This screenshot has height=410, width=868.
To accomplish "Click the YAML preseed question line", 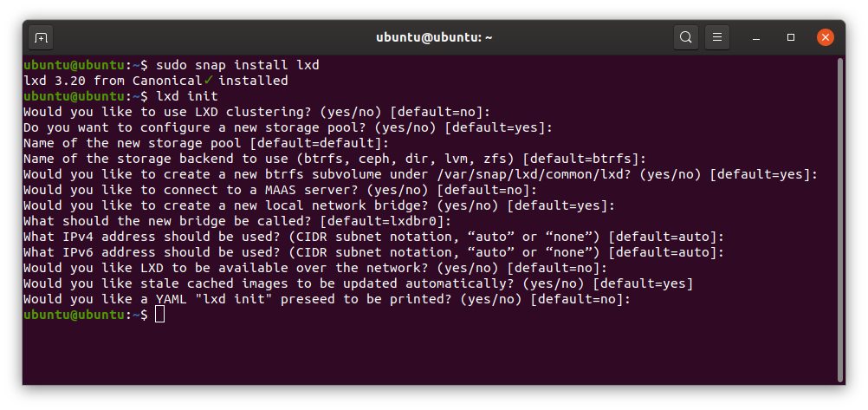I will 327,299.
